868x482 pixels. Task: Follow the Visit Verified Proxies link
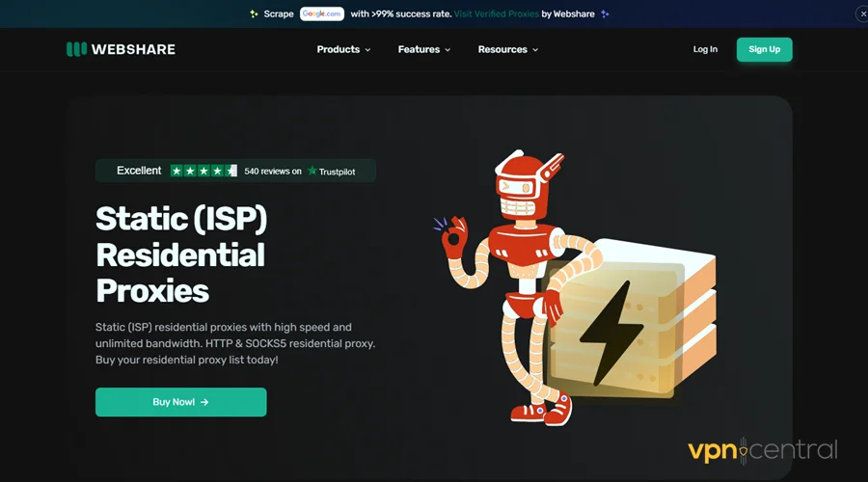tap(496, 13)
